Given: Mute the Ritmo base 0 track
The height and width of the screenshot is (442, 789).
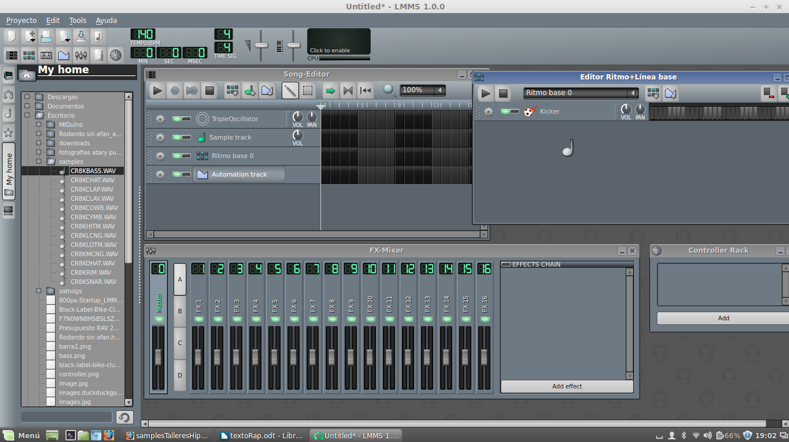Looking at the screenshot, I should pos(177,156).
